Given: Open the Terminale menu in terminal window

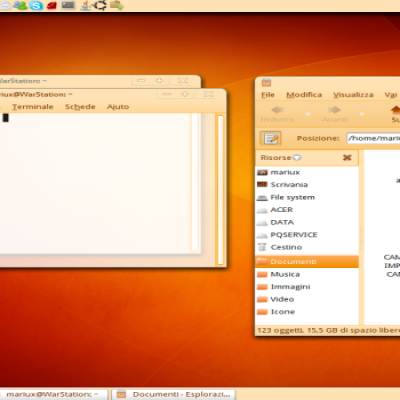Looking at the screenshot, I should pyautogui.click(x=33, y=107).
